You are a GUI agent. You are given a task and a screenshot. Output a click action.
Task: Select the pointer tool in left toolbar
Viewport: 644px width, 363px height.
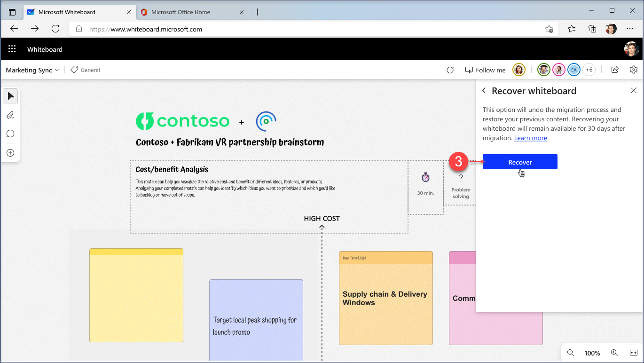10,96
